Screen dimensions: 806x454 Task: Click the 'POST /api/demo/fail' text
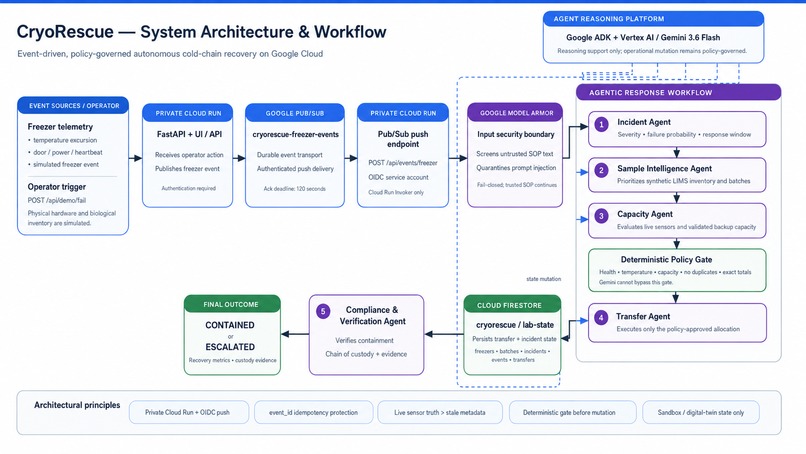click(57, 201)
